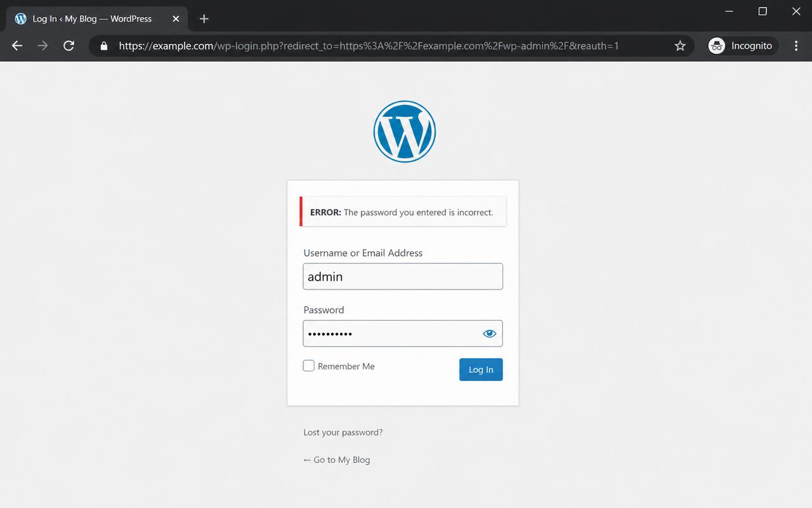Open the Lost your password link
Image resolution: width=812 pixels, height=508 pixels.
tap(343, 432)
